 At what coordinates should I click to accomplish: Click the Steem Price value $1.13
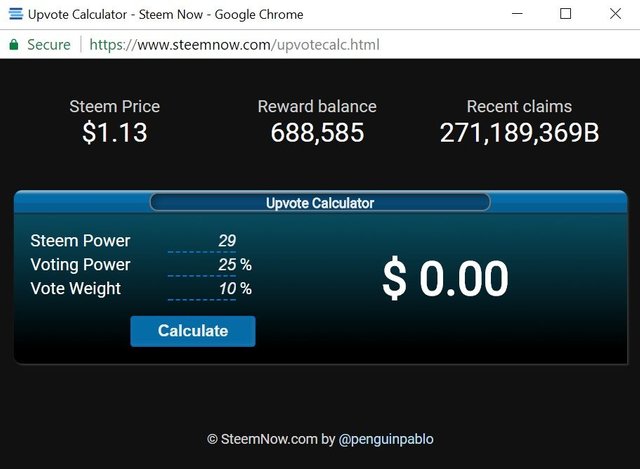click(114, 132)
